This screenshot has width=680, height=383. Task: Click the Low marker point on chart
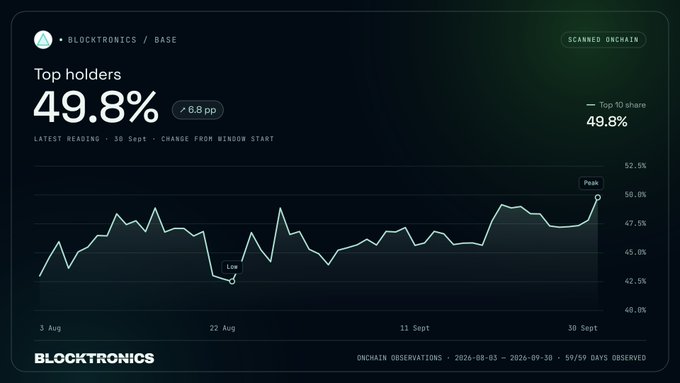tap(232, 281)
